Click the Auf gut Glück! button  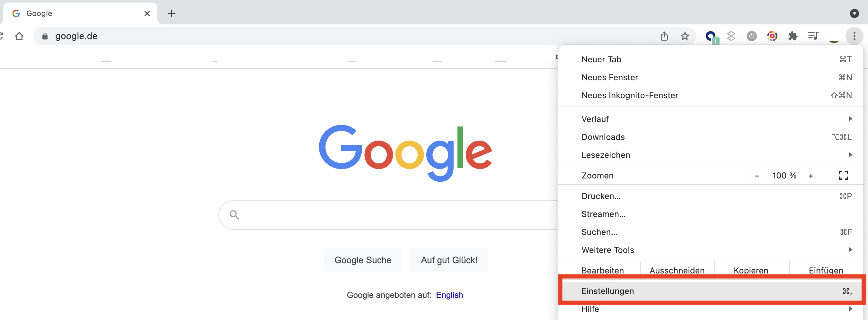pyautogui.click(x=449, y=260)
